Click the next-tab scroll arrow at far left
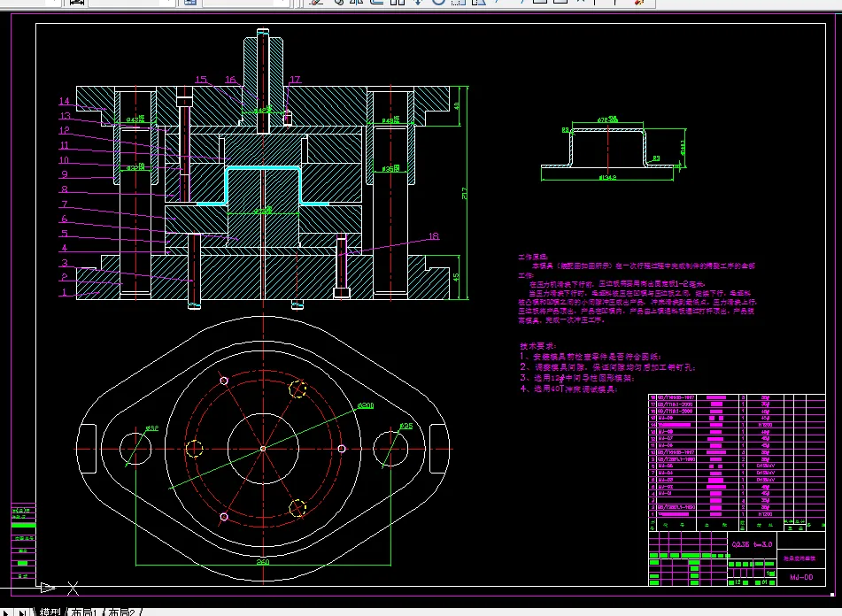 point(5,612)
